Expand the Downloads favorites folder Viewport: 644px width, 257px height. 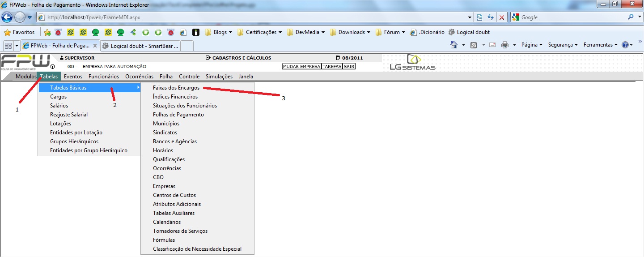pyautogui.click(x=350, y=32)
